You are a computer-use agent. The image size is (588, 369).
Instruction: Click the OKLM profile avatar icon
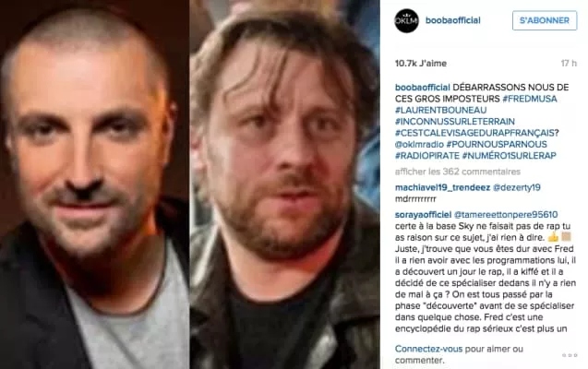[x=406, y=20]
